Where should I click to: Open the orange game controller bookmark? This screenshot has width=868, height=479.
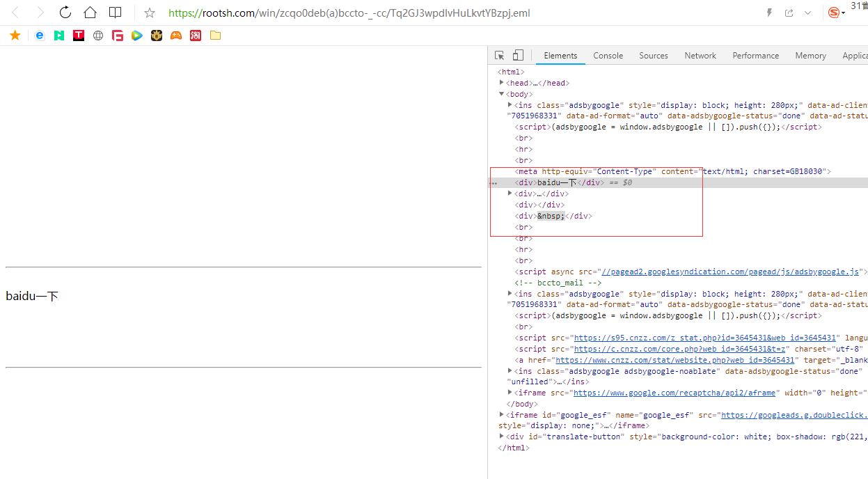176,36
